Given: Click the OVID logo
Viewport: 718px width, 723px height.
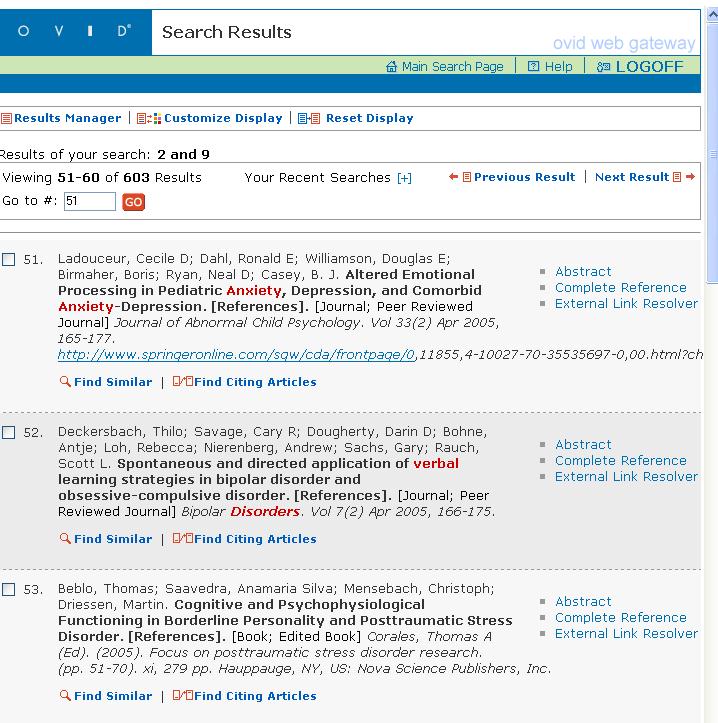Looking at the screenshot, I should [x=75, y=32].
